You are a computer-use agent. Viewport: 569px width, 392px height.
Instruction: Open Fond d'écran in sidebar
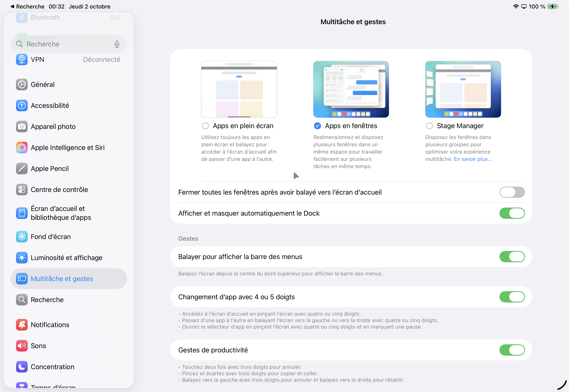click(x=51, y=237)
